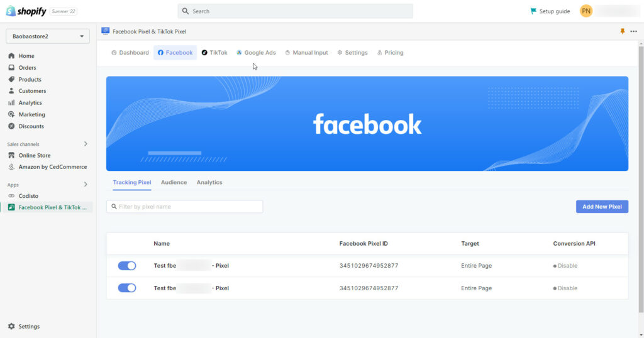
Task: Click first row's Disable Conversion API status
Action: 565,266
